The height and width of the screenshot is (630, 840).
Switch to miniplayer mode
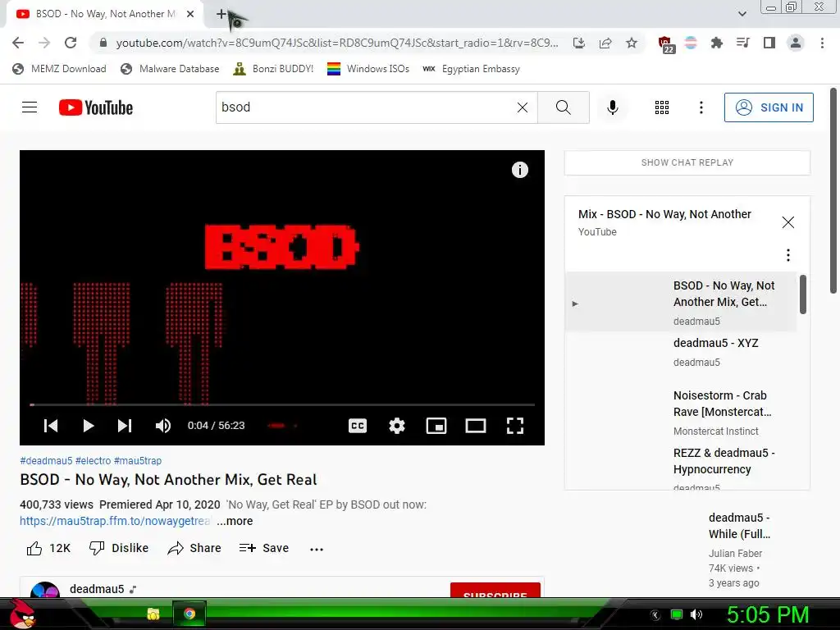pos(436,426)
